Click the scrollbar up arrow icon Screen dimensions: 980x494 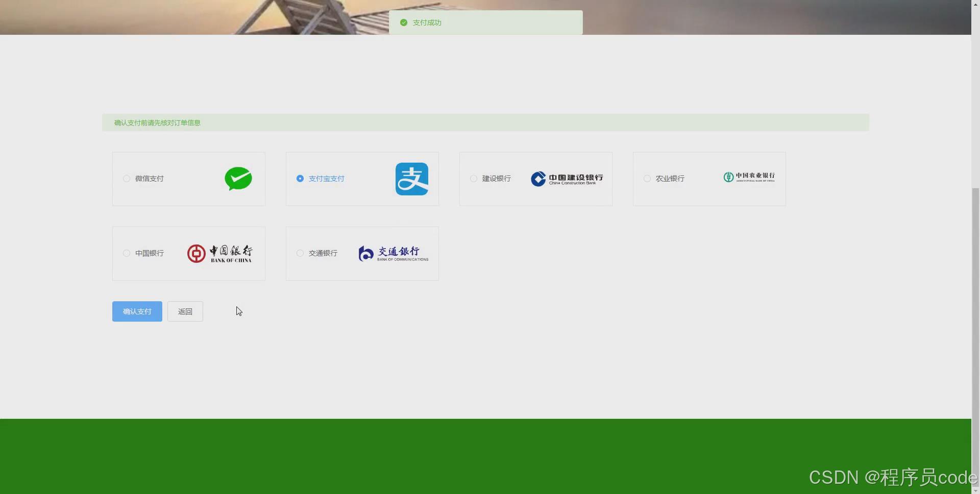click(975, 4)
